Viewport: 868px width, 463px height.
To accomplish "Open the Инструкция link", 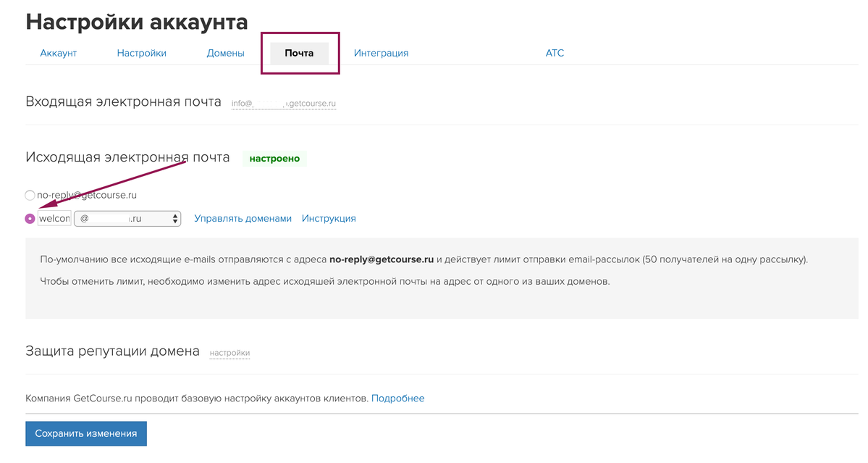I will click(x=329, y=218).
